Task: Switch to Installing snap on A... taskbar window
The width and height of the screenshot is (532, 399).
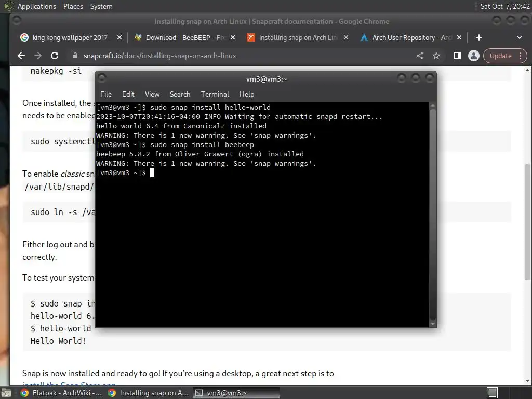Action: click(x=148, y=393)
